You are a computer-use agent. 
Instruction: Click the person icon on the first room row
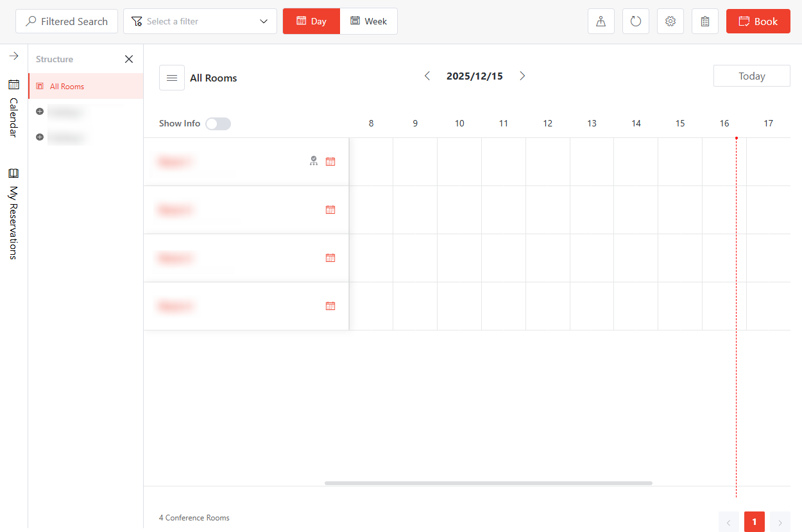tap(314, 161)
